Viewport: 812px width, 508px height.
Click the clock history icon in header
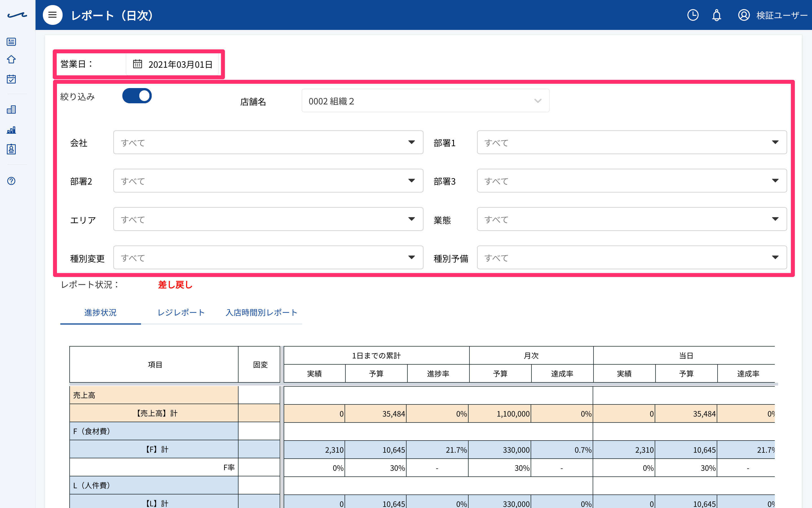pyautogui.click(x=693, y=15)
